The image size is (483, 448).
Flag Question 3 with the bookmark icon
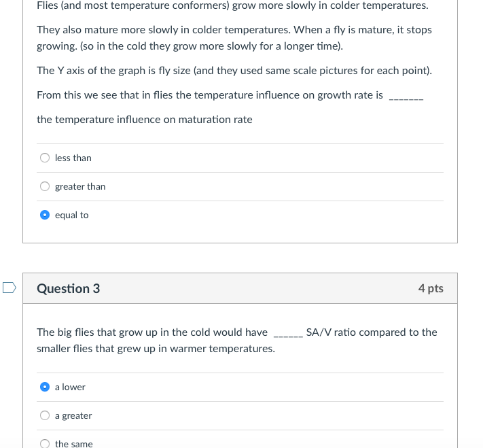[9, 288]
